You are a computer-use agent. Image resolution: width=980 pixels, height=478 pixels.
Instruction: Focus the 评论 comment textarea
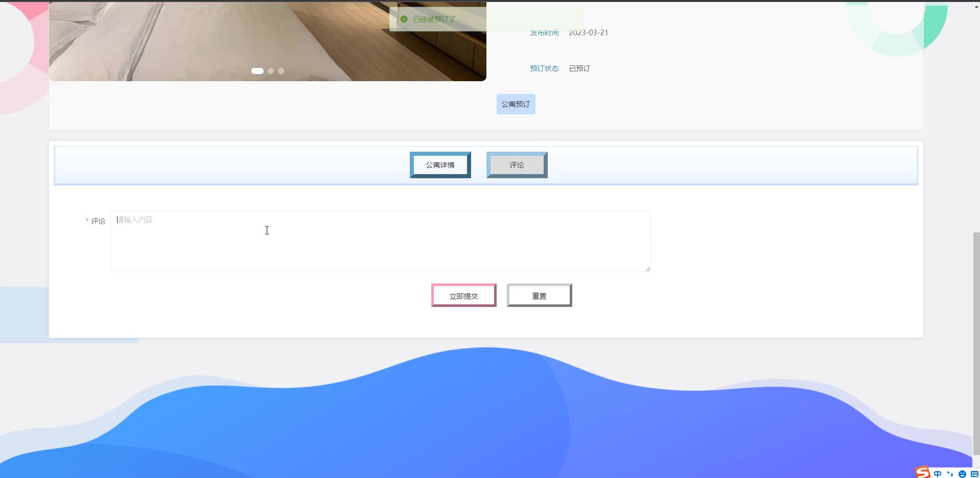pos(380,242)
